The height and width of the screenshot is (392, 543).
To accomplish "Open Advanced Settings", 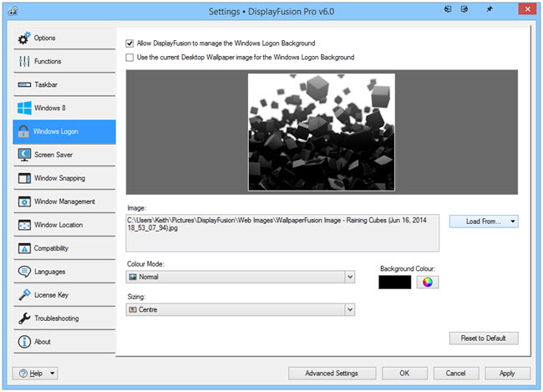I will [x=332, y=374].
